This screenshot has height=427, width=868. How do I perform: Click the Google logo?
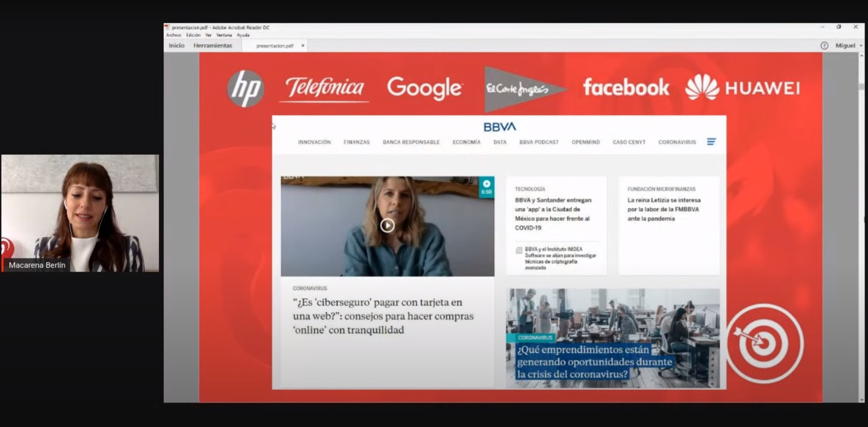pyautogui.click(x=425, y=88)
